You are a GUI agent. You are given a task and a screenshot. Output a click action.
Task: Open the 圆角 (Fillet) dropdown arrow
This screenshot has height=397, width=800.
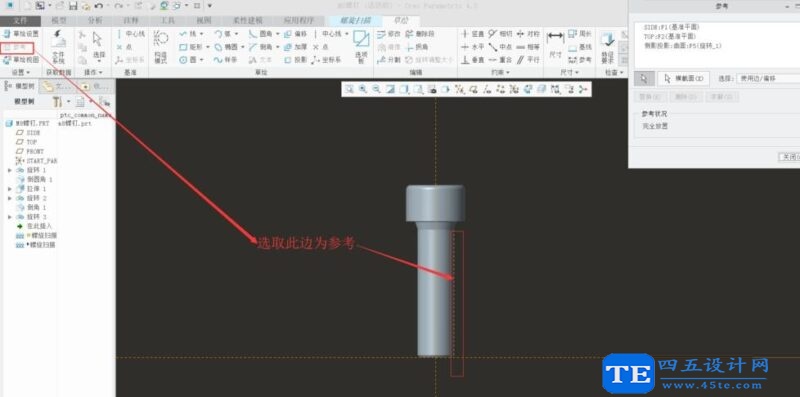pos(278,34)
